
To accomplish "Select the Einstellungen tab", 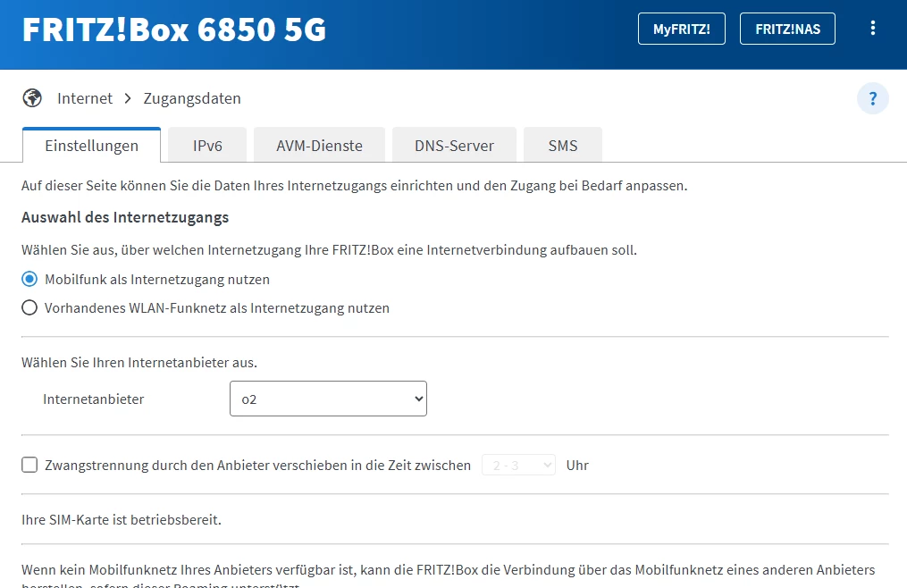I will click(x=91, y=146).
